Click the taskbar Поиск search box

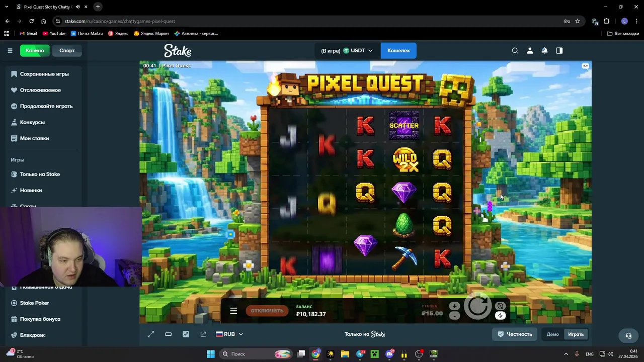pos(256,354)
